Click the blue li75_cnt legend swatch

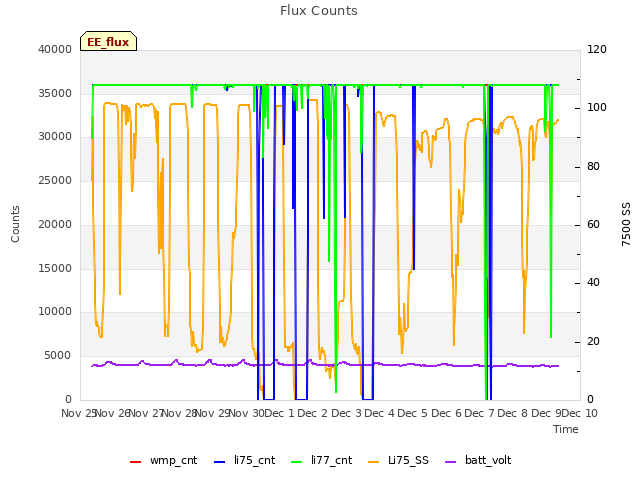(x=219, y=462)
